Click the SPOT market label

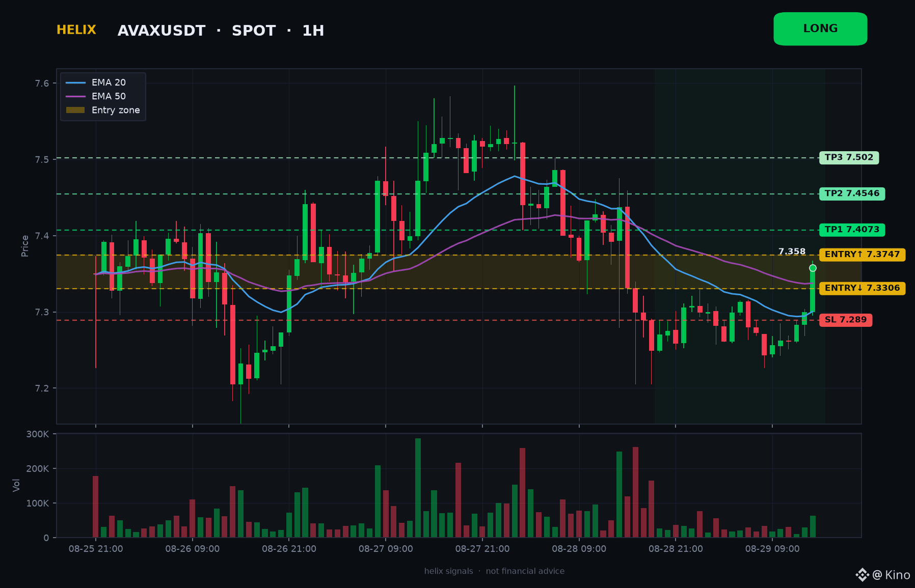[254, 31]
